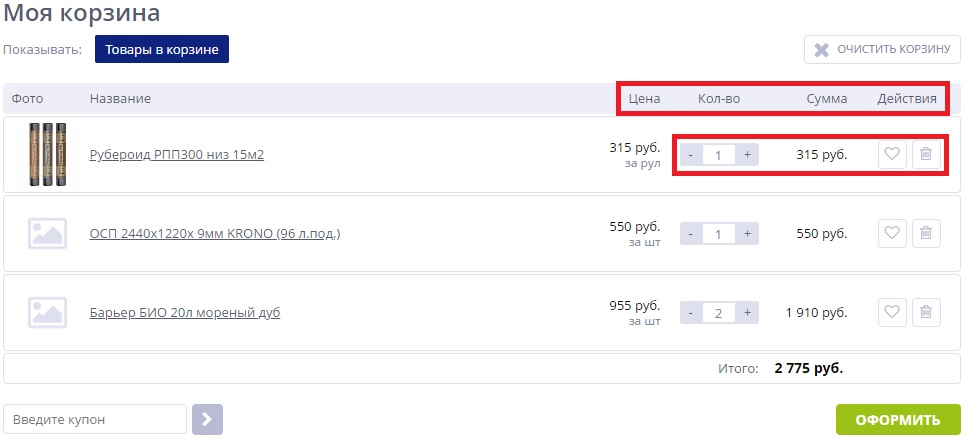Screen dimensions: 965x439
Task: Remove ОСП 2440х1220 KRONO via trash icon
Action: coord(926,233)
